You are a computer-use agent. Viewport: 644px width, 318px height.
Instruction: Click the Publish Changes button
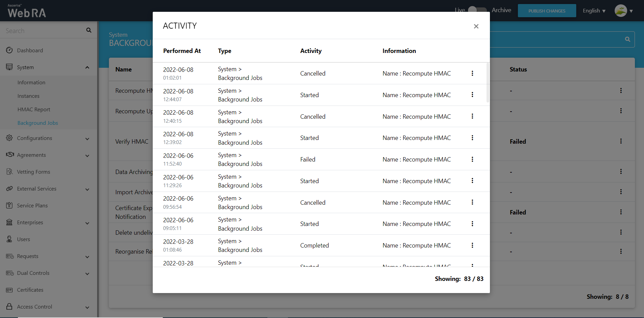(x=547, y=11)
